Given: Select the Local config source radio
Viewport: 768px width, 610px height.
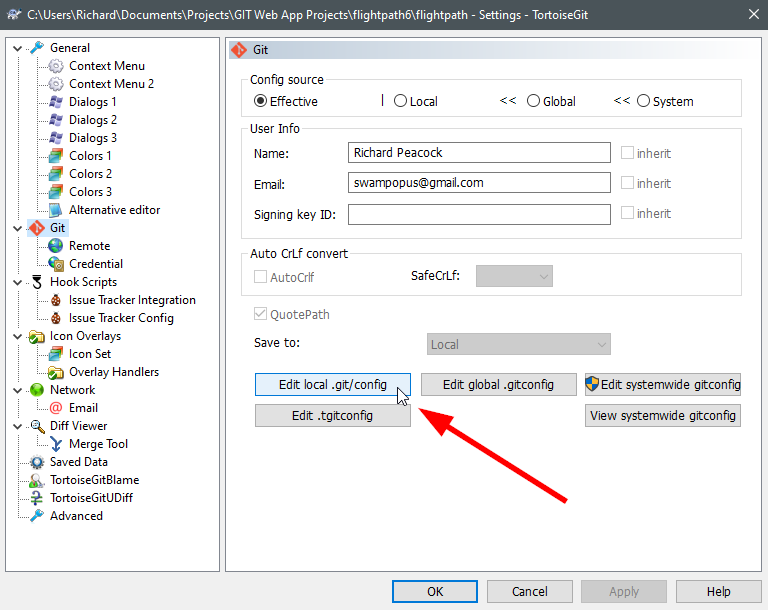Looking at the screenshot, I should 400,101.
